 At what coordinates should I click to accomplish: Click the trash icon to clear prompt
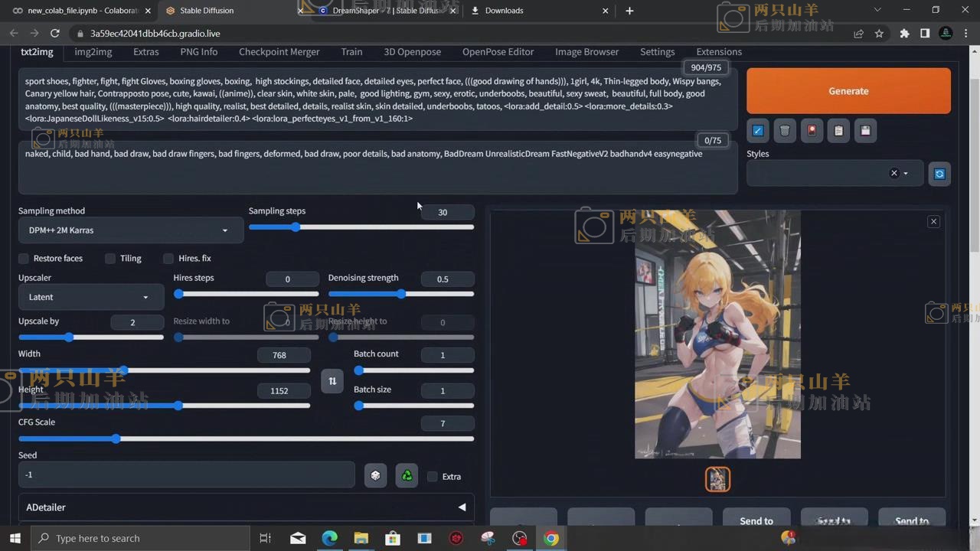[785, 130]
